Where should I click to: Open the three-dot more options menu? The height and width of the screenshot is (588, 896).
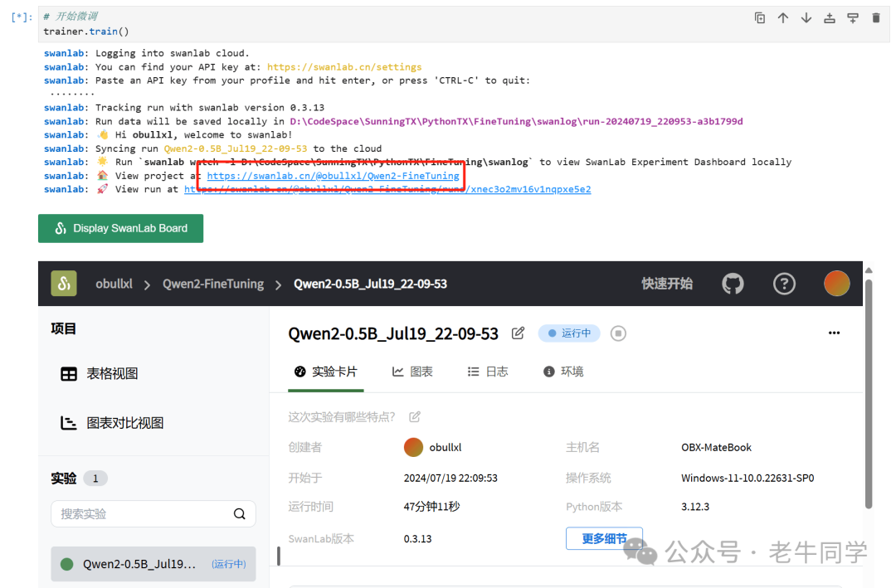[835, 333]
